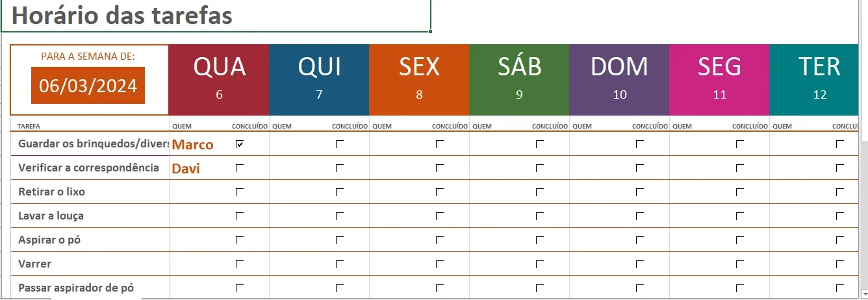Mark TER checkbox for Guardar os brinquedos
The image size is (868, 300).
click(840, 144)
